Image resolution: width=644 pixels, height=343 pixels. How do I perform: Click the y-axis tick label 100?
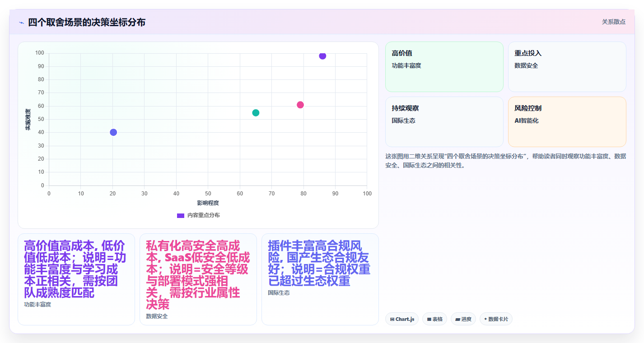coord(39,53)
